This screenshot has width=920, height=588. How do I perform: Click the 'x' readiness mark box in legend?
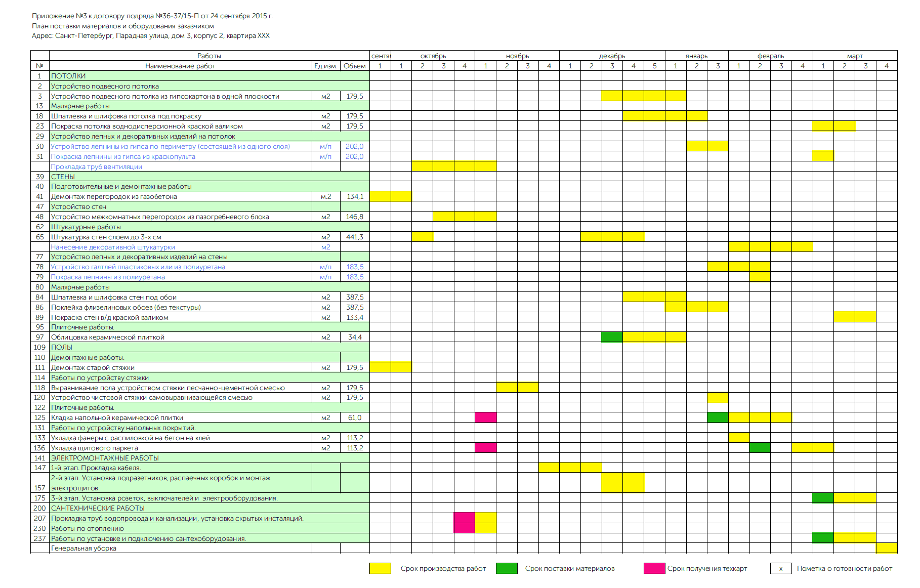(x=781, y=568)
